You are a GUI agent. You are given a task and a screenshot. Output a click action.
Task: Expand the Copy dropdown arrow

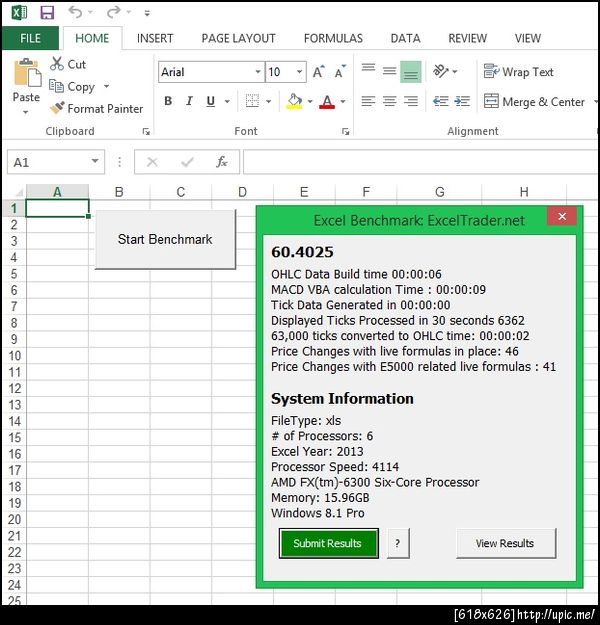point(106,86)
